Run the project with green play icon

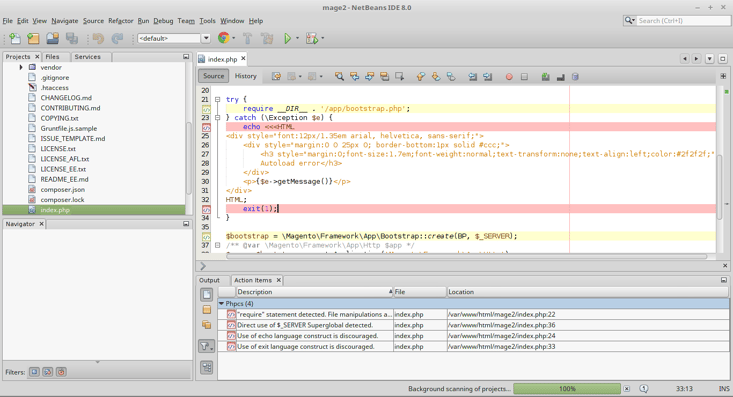click(287, 38)
